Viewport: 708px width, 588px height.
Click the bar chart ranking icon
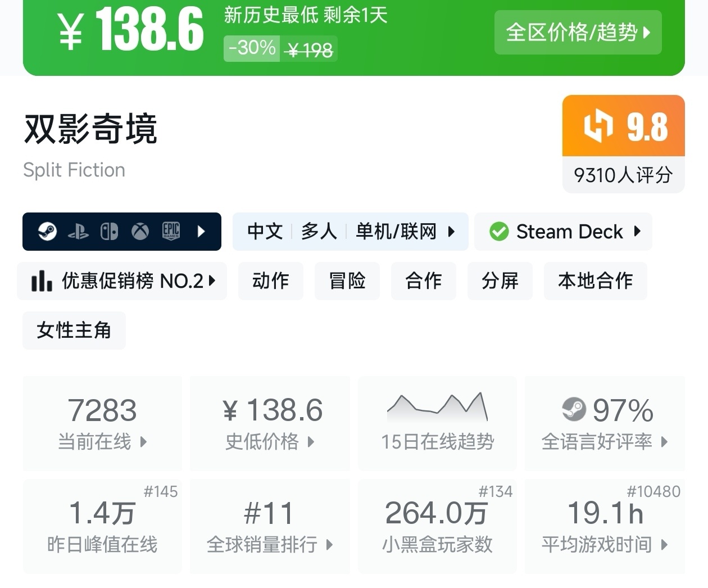(x=42, y=281)
